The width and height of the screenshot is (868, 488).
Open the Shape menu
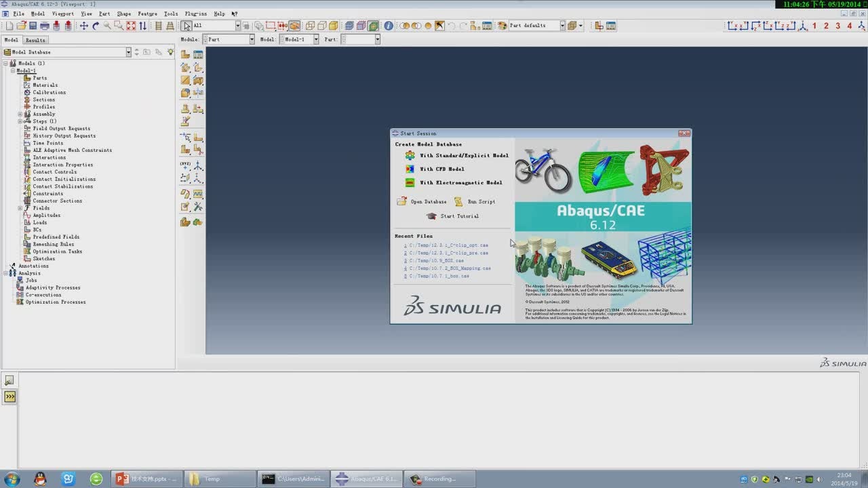[x=124, y=14]
